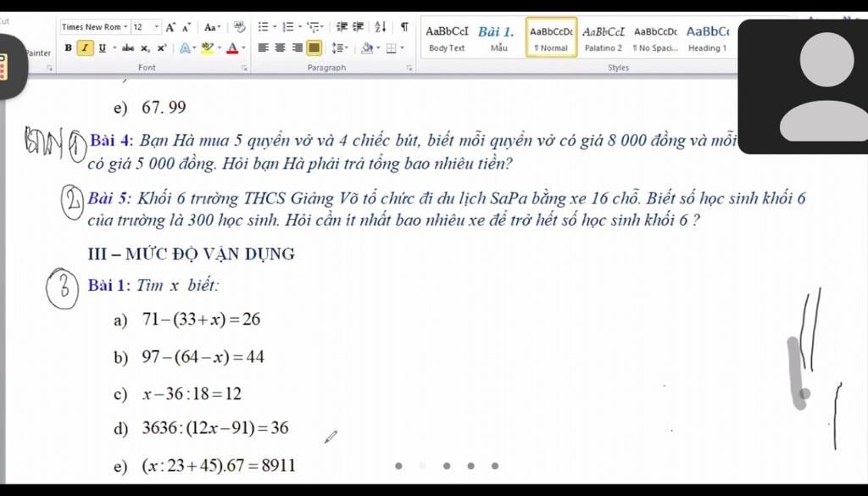Viewport: 868px width, 496px height.
Task: Click the 'Bài 4:' problem label
Action: [112, 141]
